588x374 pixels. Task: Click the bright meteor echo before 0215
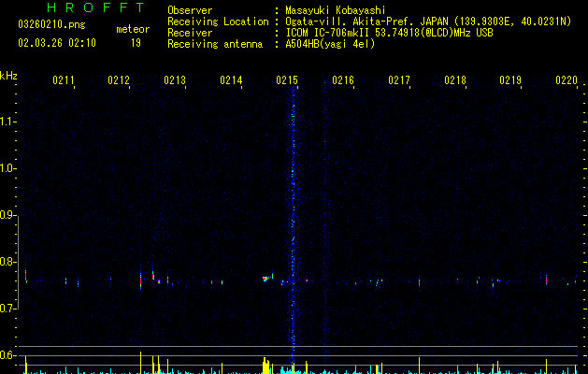[x=266, y=279]
